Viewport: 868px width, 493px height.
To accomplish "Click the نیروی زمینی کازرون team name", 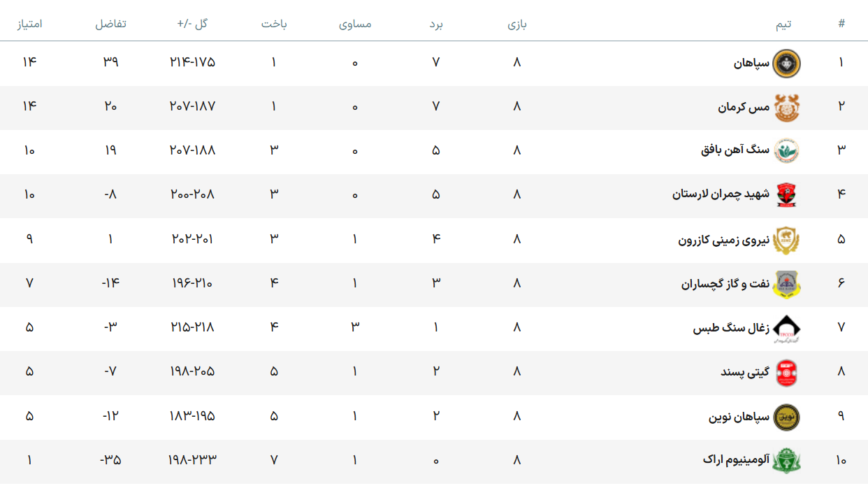I will (x=723, y=239).
